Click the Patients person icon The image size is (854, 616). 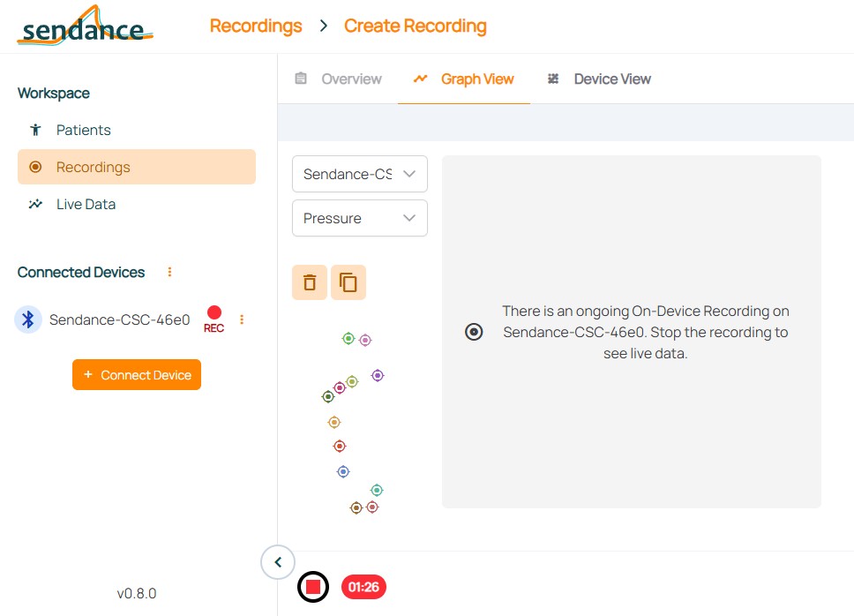coord(35,130)
